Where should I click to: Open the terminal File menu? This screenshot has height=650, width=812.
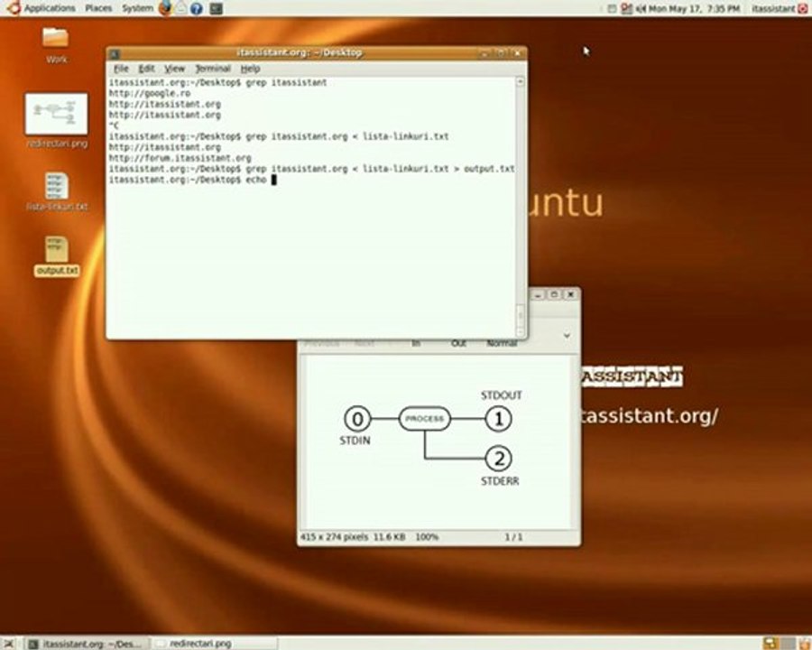[x=121, y=69]
